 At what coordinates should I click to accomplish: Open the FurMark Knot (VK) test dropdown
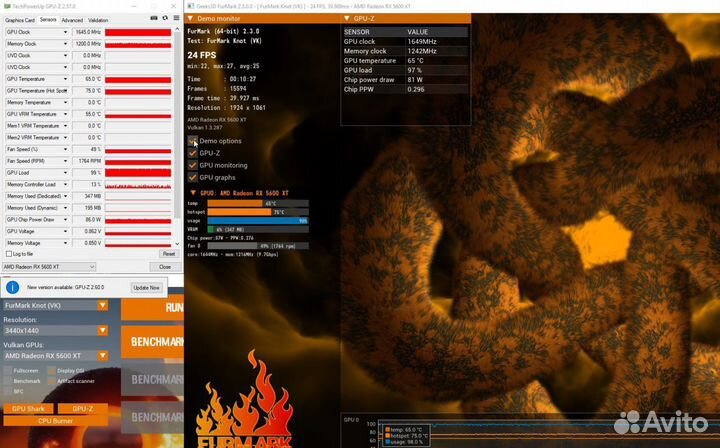[102, 305]
